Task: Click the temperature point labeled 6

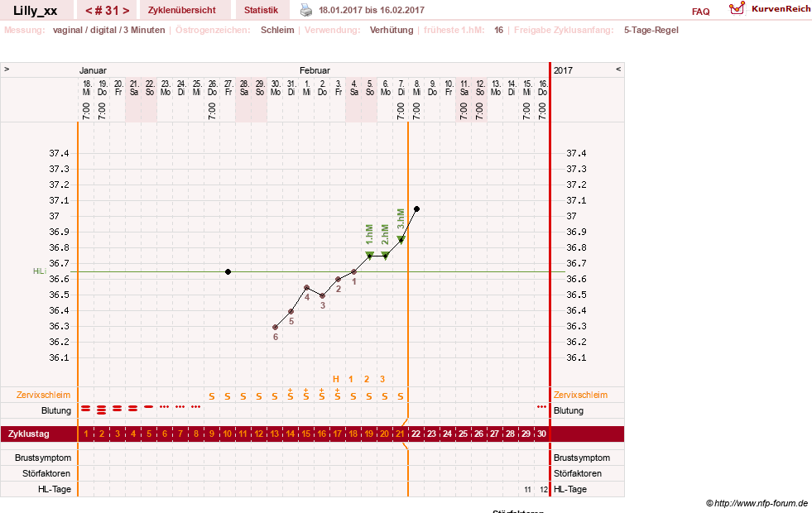Action: point(275,327)
